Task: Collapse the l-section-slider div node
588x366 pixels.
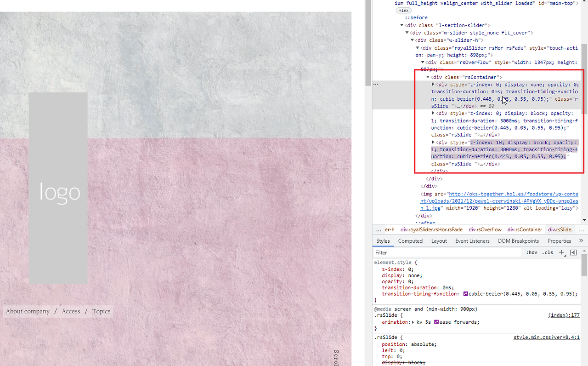Action: pos(402,25)
